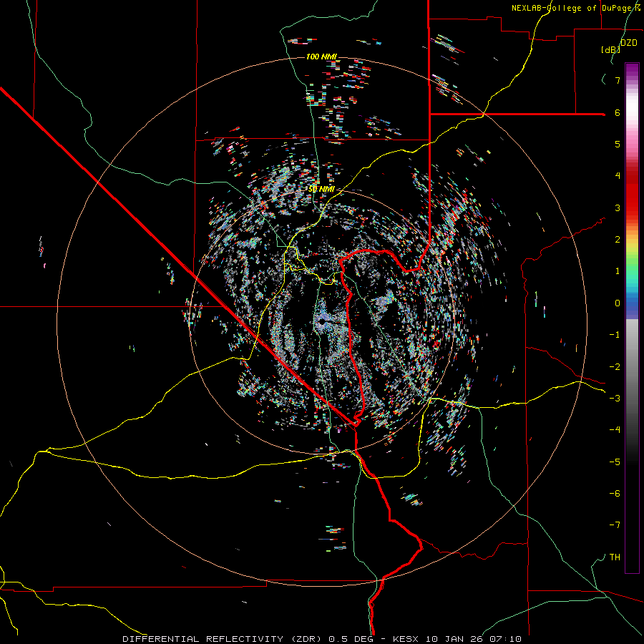Click "(ZDR)" in the bottom caption
The height and width of the screenshot is (644, 644).
click(306, 639)
